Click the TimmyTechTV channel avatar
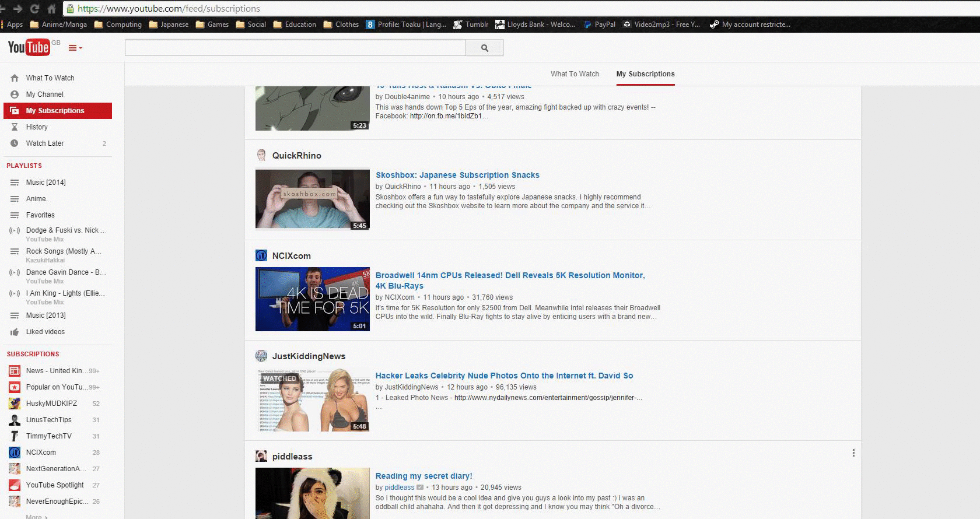 [x=15, y=436]
